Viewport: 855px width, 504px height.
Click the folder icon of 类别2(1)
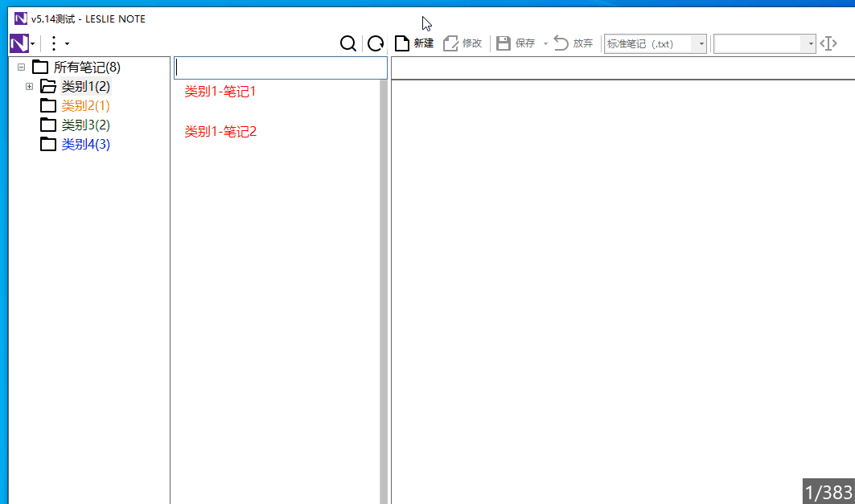click(x=48, y=105)
